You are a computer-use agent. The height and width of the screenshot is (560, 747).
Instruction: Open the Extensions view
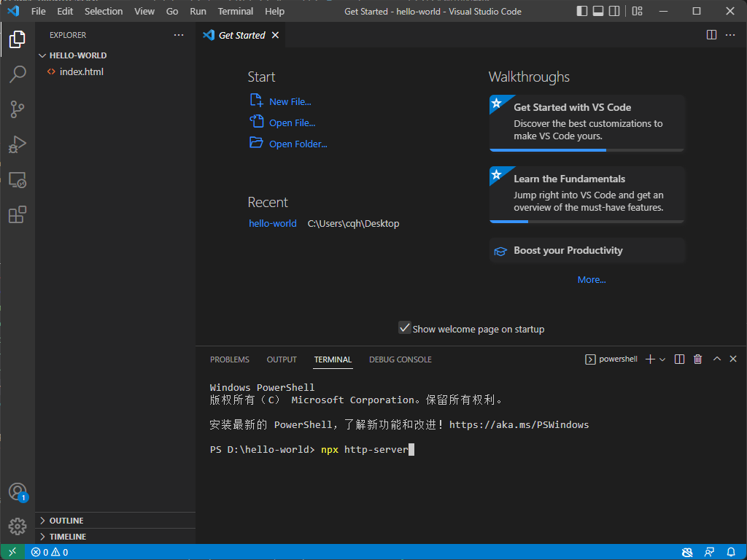click(x=18, y=215)
